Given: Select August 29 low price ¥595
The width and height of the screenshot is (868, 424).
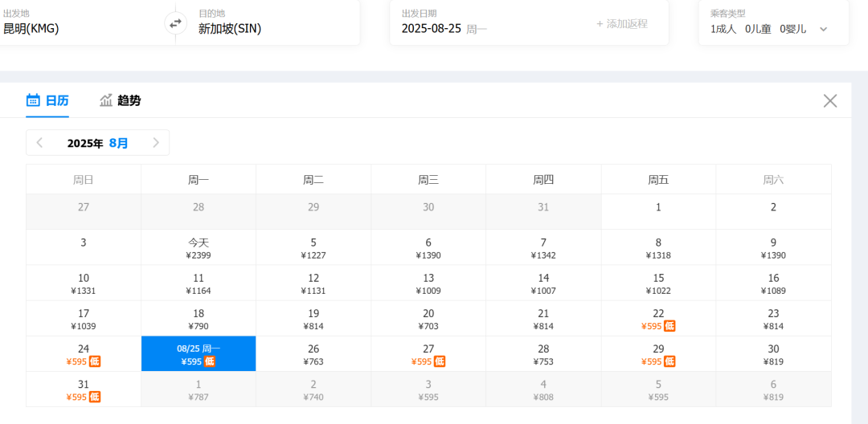Looking at the screenshot, I should (659, 354).
